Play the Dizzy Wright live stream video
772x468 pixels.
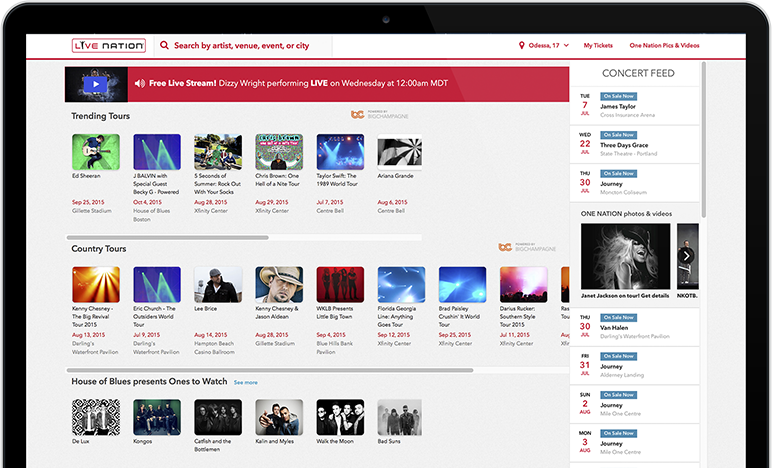pos(96,84)
